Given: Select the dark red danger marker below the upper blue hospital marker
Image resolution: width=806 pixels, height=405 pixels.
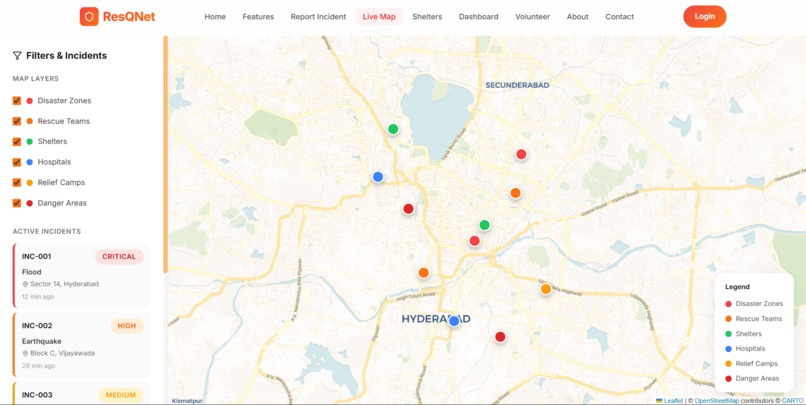Looking at the screenshot, I should 408,209.
